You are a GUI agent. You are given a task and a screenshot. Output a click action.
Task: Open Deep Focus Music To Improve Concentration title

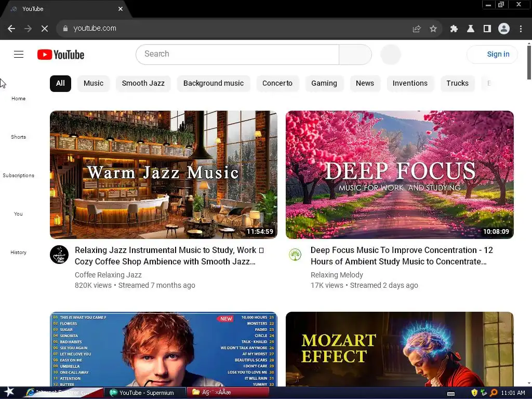[x=402, y=256]
